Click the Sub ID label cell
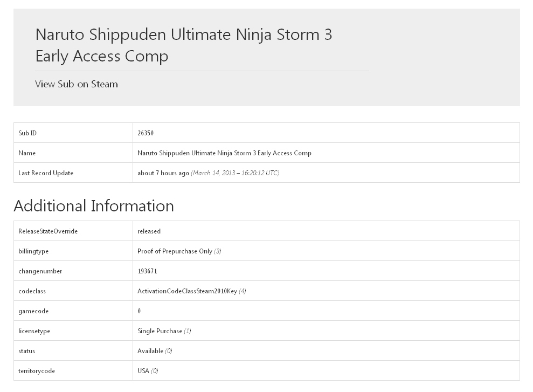 tap(73, 133)
